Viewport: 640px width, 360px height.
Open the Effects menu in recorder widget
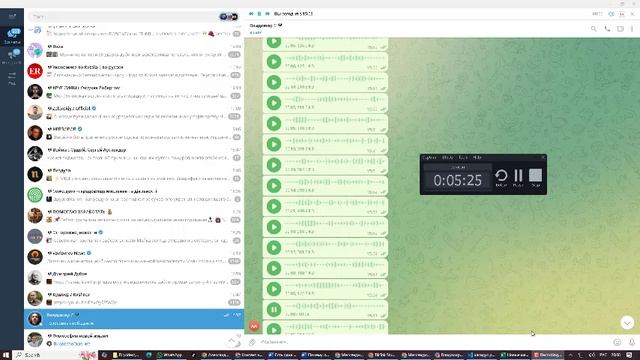tap(447, 157)
